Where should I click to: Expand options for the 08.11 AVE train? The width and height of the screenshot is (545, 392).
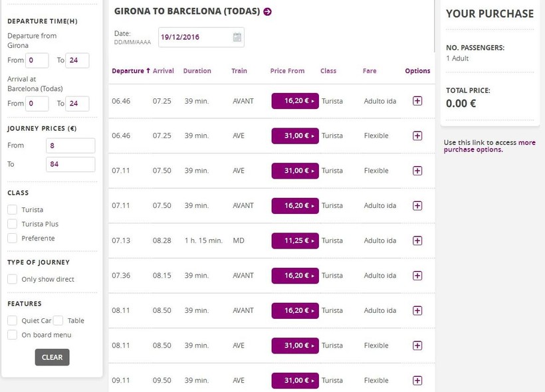point(417,345)
